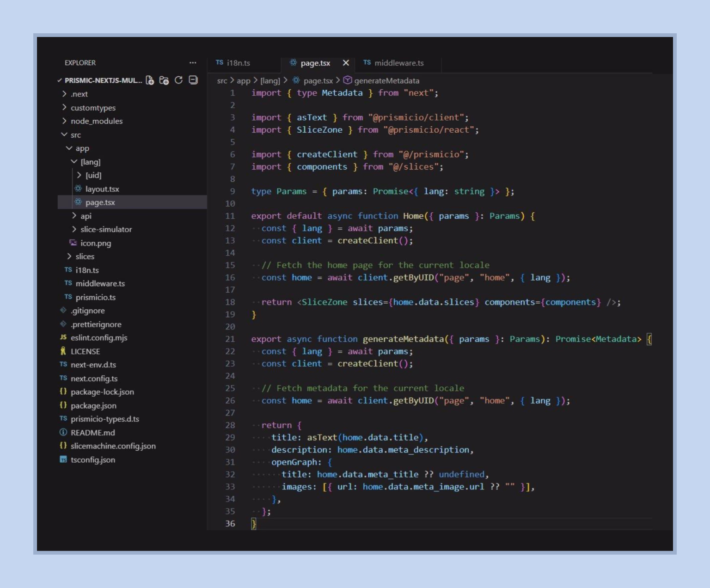Close the page.tsx editor tab
Viewport: 710px width, 588px height.
click(346, 63)
